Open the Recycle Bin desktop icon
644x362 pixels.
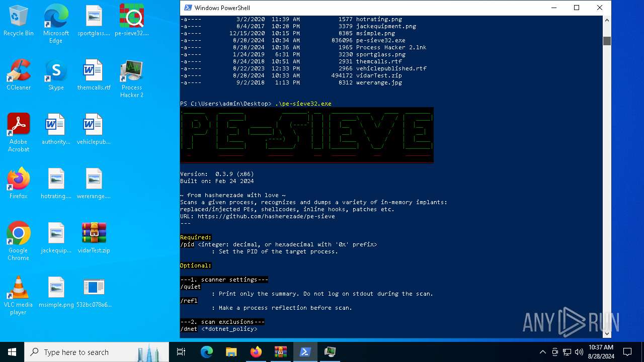[18, 21]
